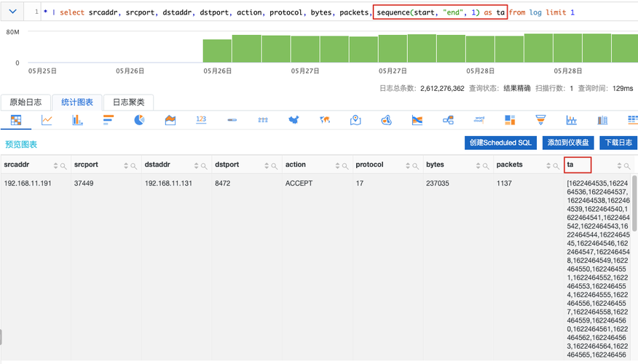Select the world map chart icon
Viewport: 638px width, 364px height.
(x=325, y=120)
